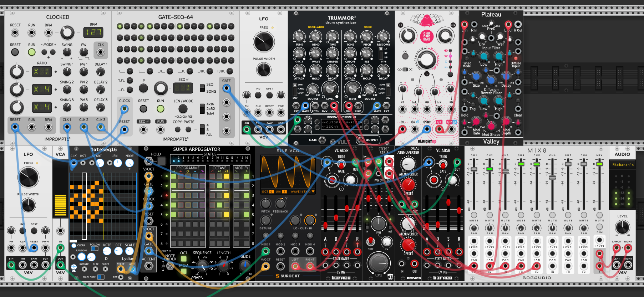The image size is (644, 297).
Task: Click the Chronoblob SYNC jack
Action: point(427,129)
